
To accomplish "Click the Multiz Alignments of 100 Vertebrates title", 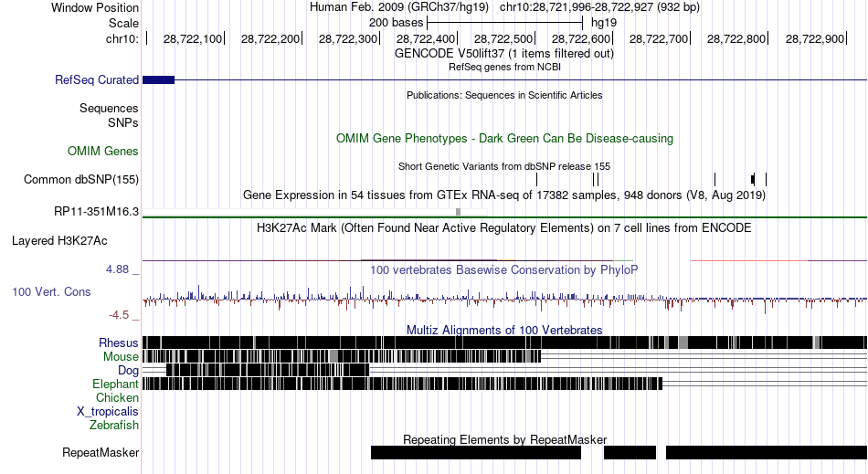I will (x=504, y=331).
